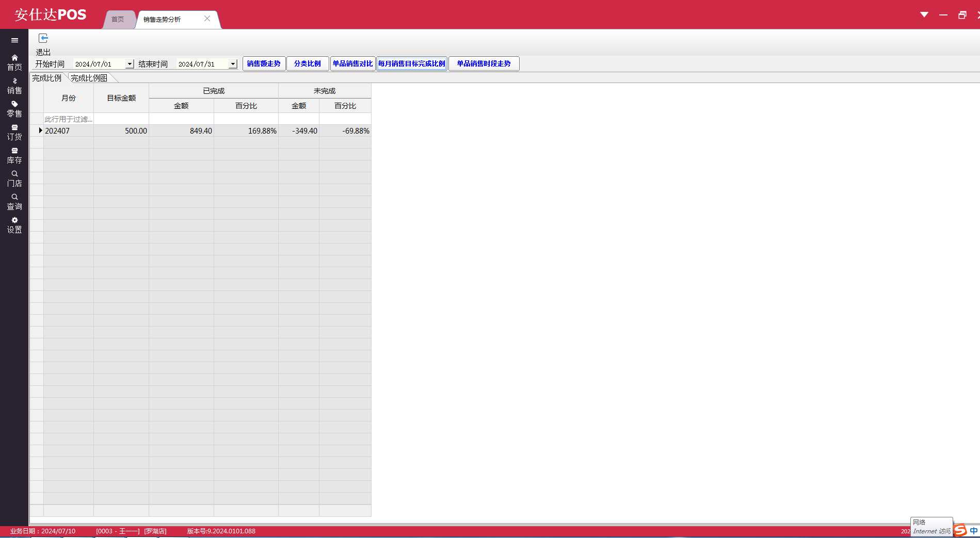The height and width of the screenshot is (538, 980).
Task: Click the 已完成 group column header
Action: 214,91
